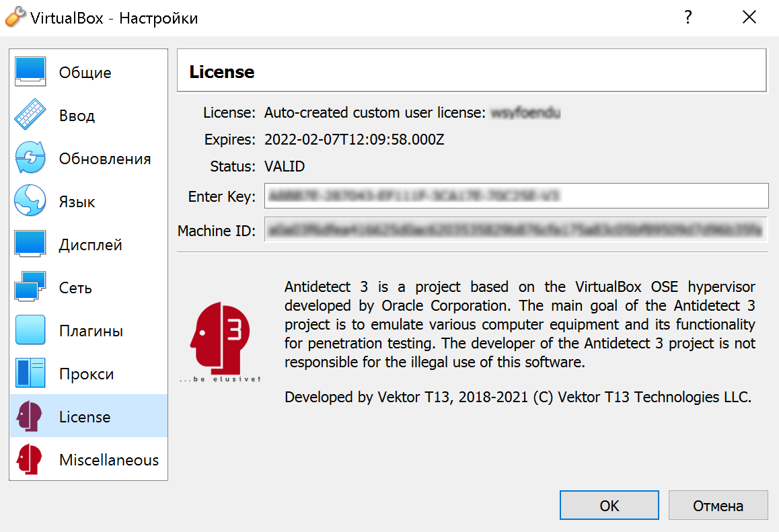Click the Enter Key label
779x532 pixels.
(x=221, y=196)
